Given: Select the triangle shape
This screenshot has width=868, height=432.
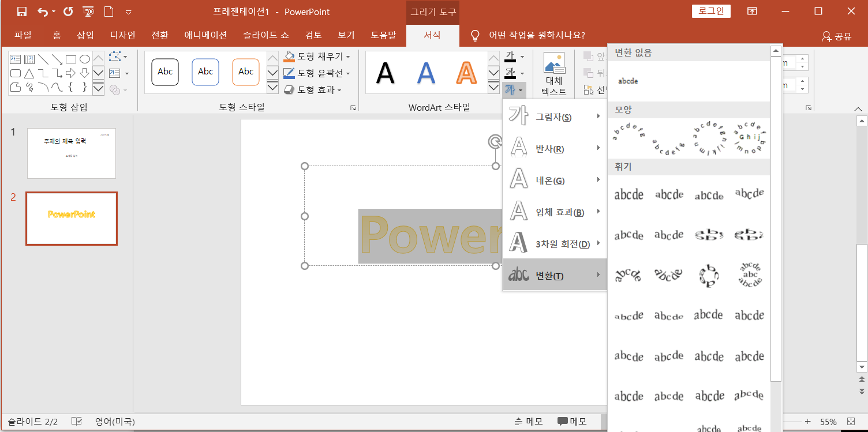Looking at the screenshot, I should pyautogui.click(x=29, y=73).
